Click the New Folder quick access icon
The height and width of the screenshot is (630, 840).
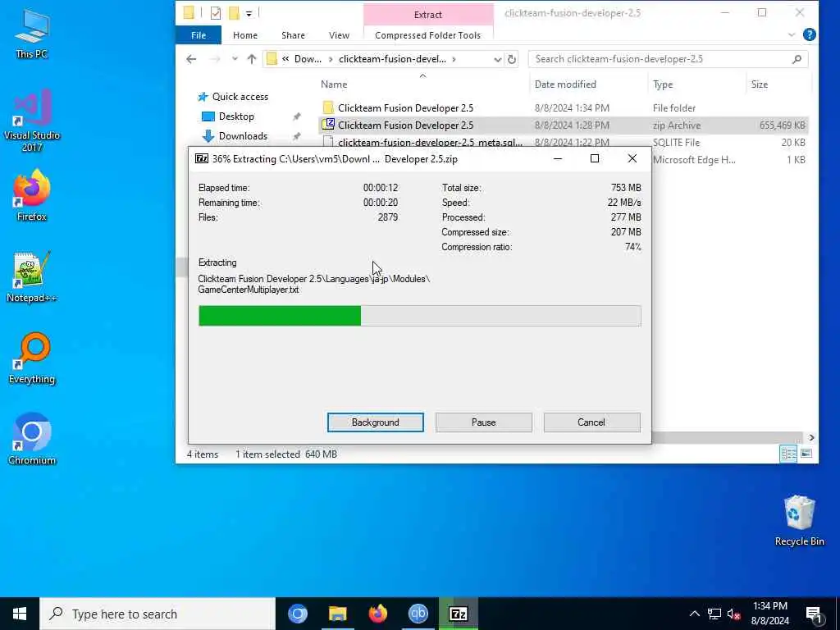234,13
